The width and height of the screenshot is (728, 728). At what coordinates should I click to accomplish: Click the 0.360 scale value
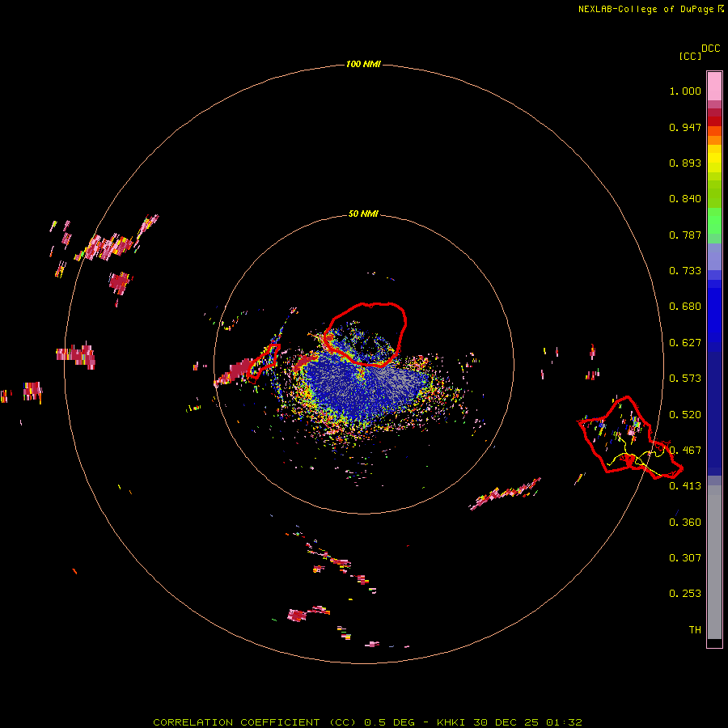click(685, 523)
